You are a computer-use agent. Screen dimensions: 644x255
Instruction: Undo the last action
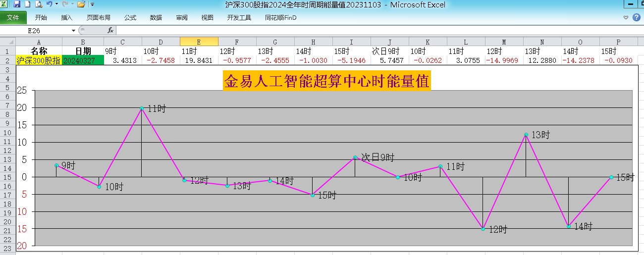pos(49,4)
